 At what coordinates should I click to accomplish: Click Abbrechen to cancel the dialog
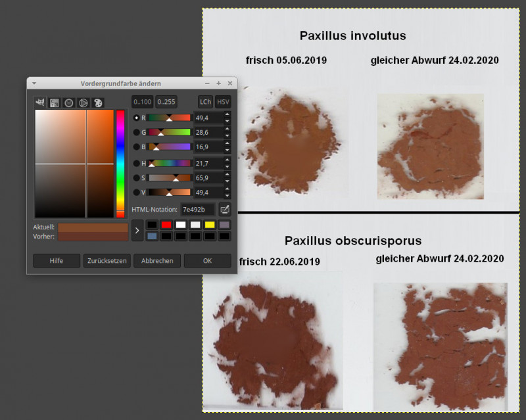157,261
